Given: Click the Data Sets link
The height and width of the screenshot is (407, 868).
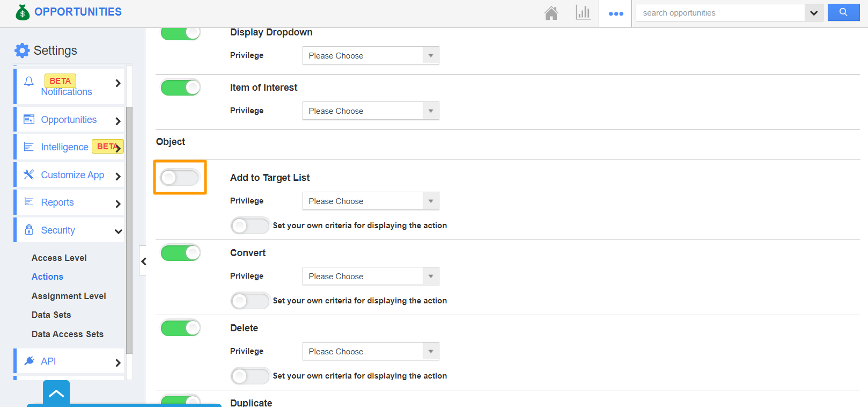Looking at the screenshot, I should pyautogui.click(x=52, y=315).
